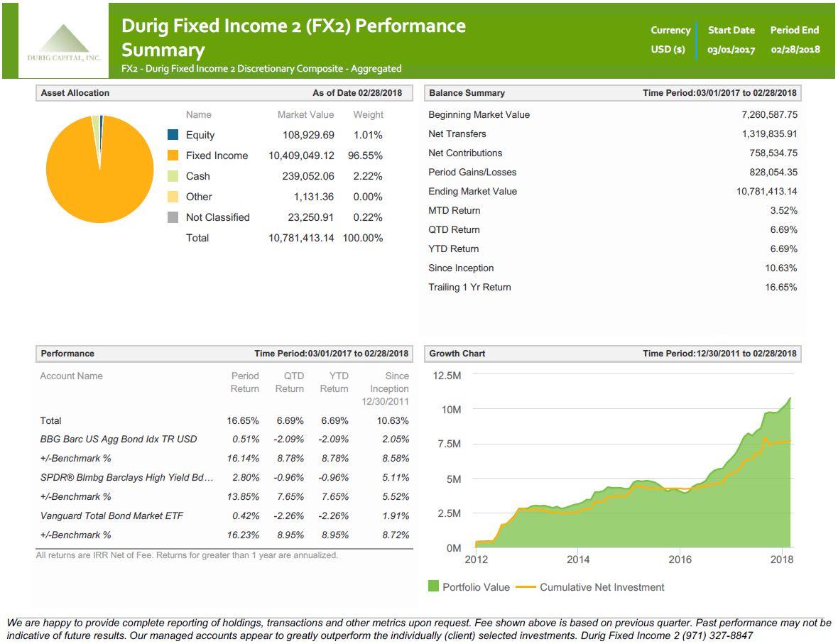
Task: Click the MTD Return value 3.52%
Action: pyautogui.click(x=783, y=211)
